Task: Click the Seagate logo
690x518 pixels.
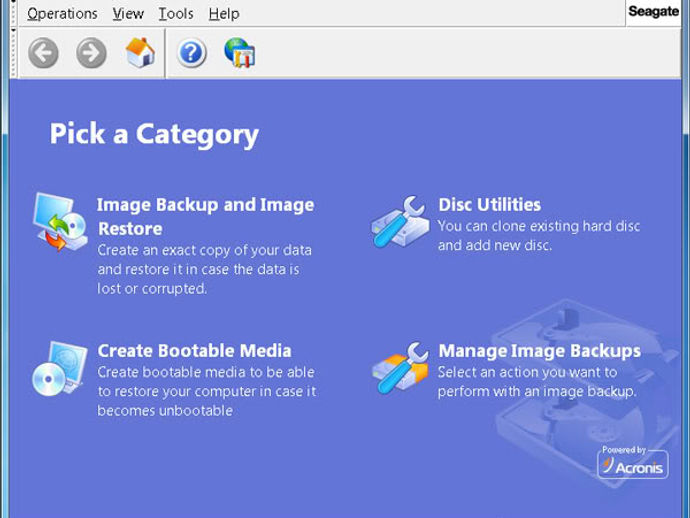Action: pyautogui.click(x=653, y=11)
